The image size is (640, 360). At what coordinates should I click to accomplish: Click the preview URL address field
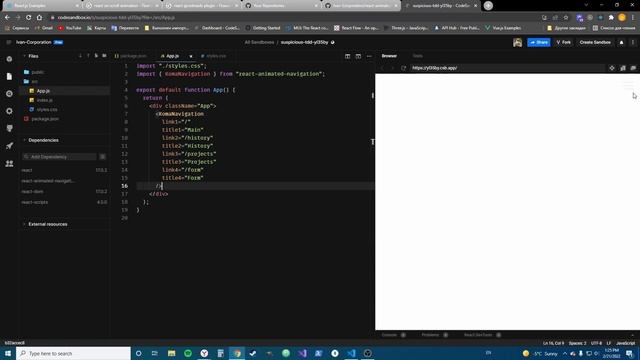point(507,68)
